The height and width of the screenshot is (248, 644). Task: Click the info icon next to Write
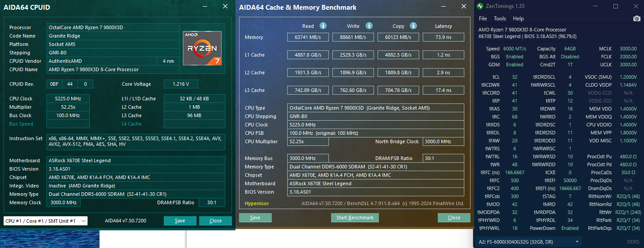tap(369, 26)
